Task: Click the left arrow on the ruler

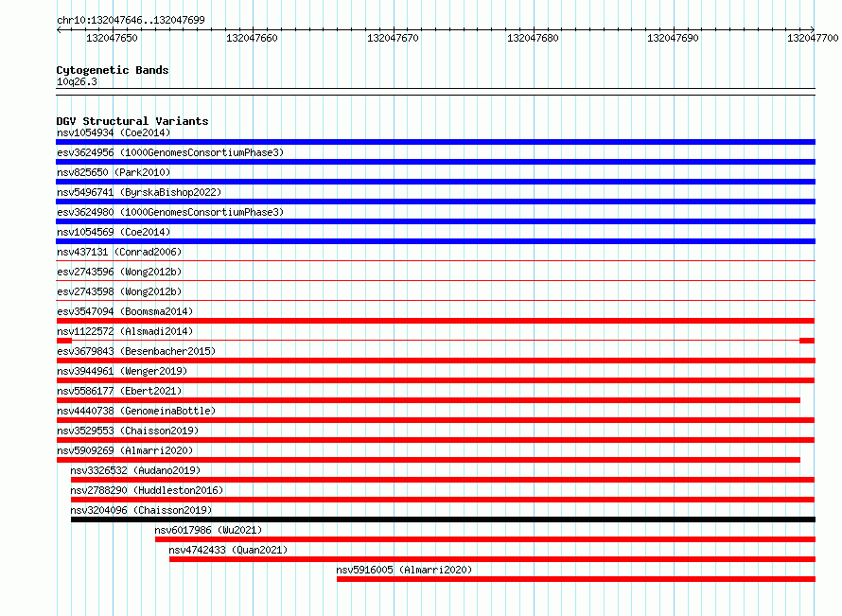Action: 59,29
